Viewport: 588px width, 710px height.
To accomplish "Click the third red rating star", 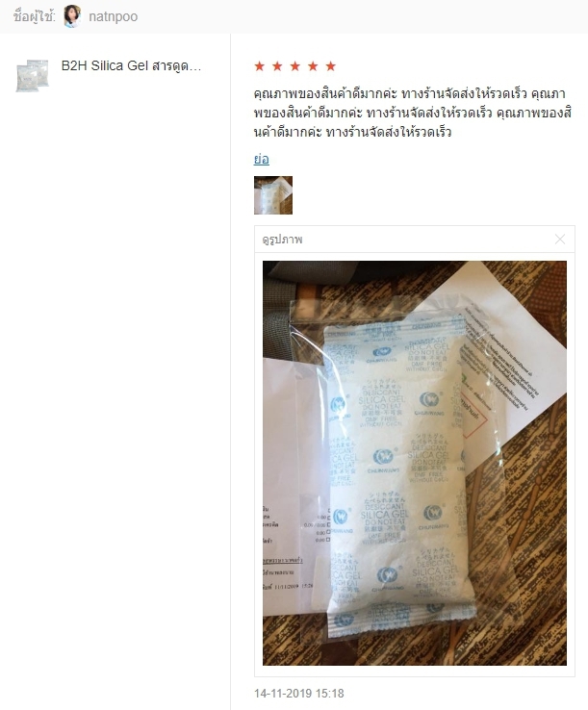I will 294,66.
